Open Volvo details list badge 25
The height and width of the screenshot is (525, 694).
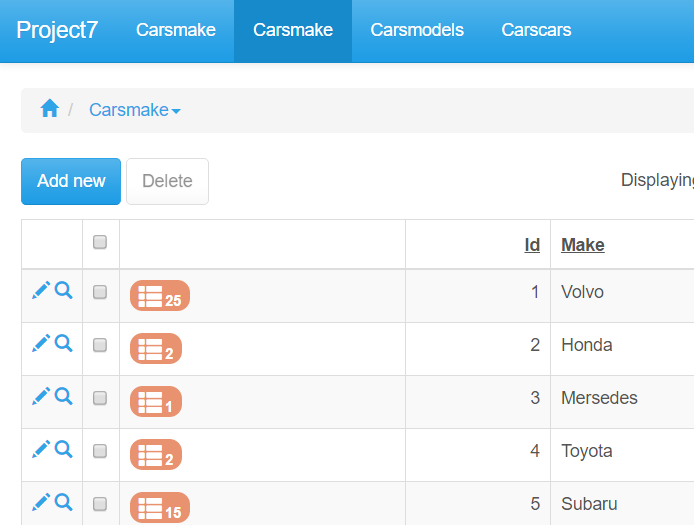click(160, 295)
